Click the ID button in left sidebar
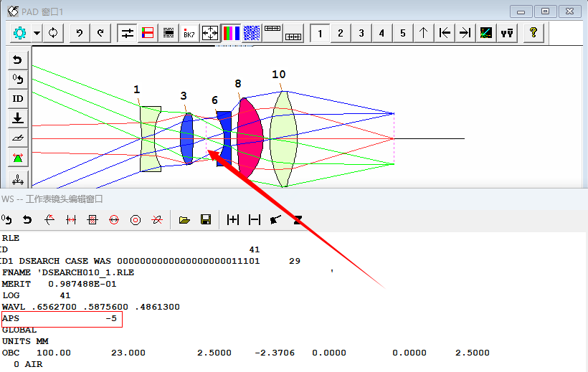This screenshot has width=588, height=372. [18, 99]
